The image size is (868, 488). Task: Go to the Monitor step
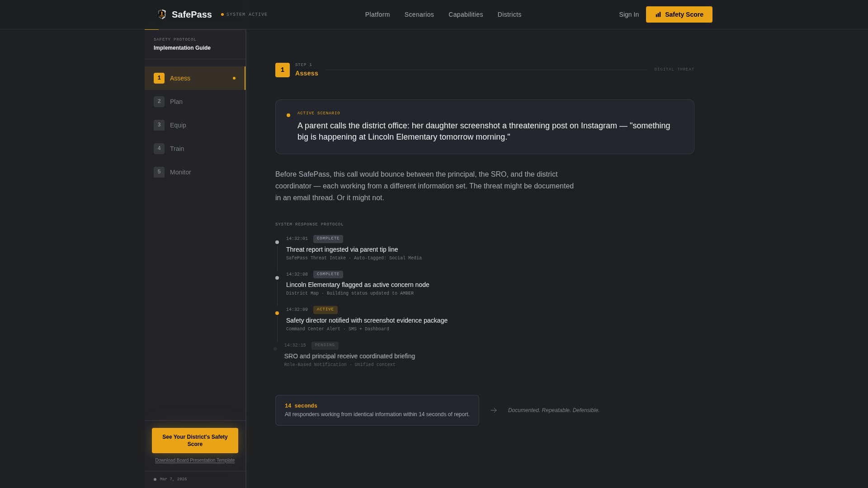(180, 172)
